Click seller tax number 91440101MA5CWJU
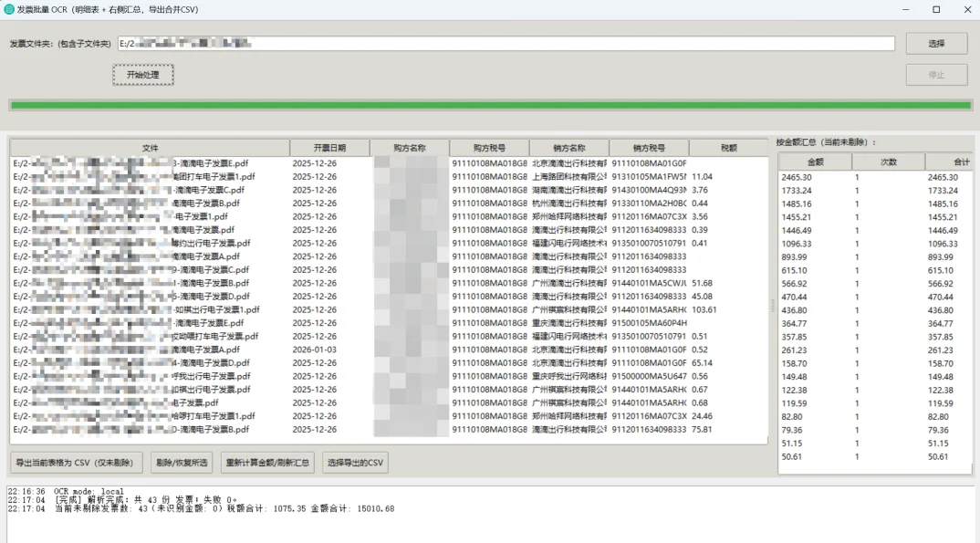Screen dimensions: 980x543 [x=649, y=283]
